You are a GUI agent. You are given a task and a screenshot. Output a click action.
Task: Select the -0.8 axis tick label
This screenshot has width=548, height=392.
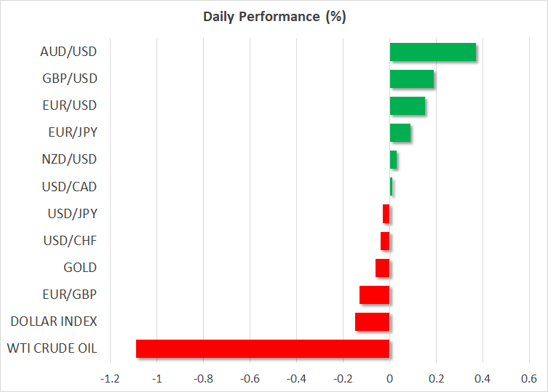tap(202, 379)
